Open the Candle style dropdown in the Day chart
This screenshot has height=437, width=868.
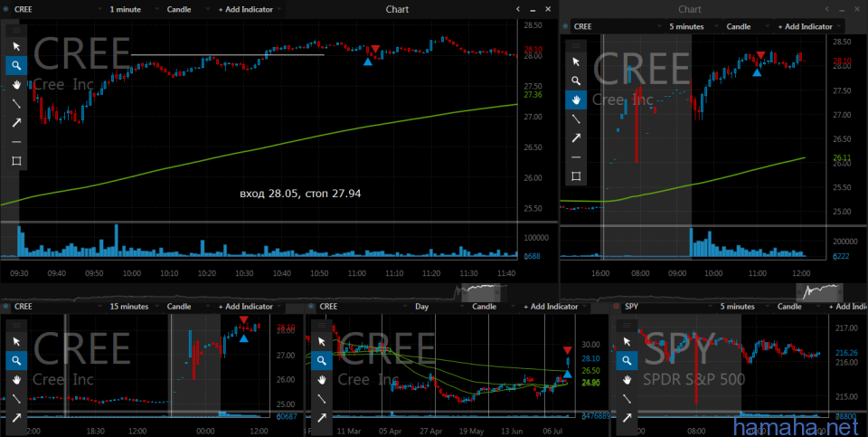click(x=492, y=307)
